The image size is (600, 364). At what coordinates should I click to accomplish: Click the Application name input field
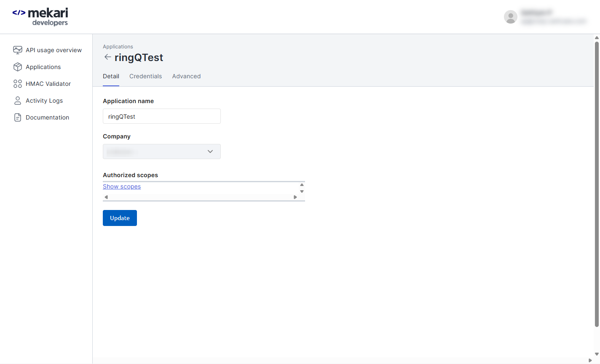pyautogui.click(x=162, y=116)
